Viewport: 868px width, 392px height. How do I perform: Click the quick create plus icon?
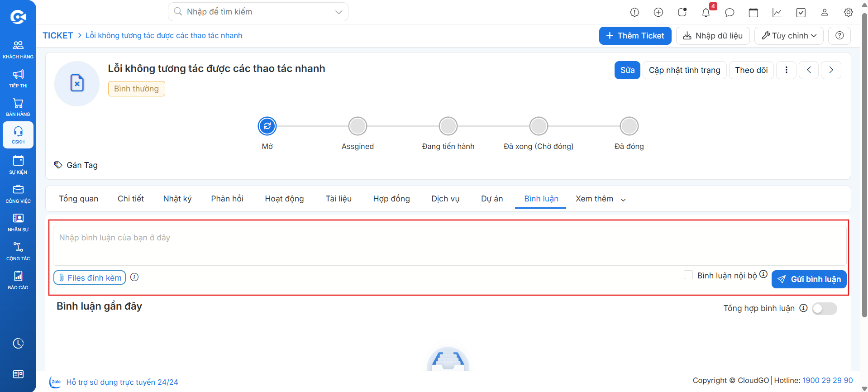pyautogui.click(x=658, y=12)
